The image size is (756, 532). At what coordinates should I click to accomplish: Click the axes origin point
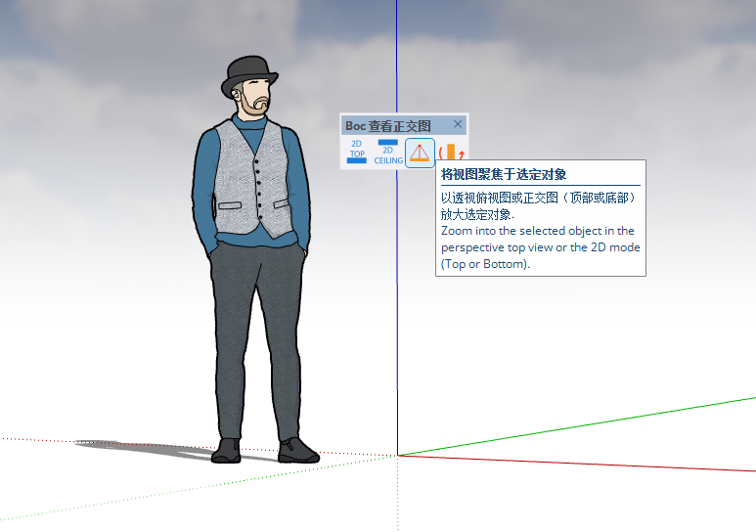point(398,456)
